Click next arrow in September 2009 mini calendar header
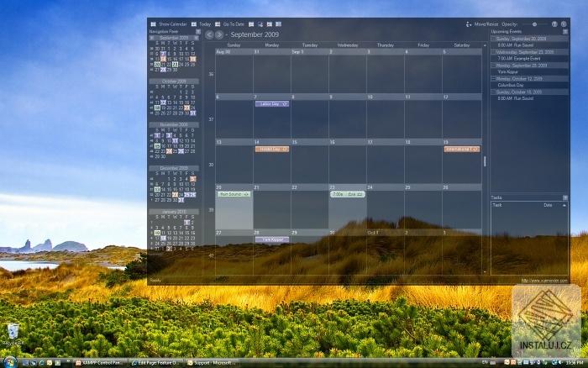This screenshot has height=368, width=588. coord(197,38)
